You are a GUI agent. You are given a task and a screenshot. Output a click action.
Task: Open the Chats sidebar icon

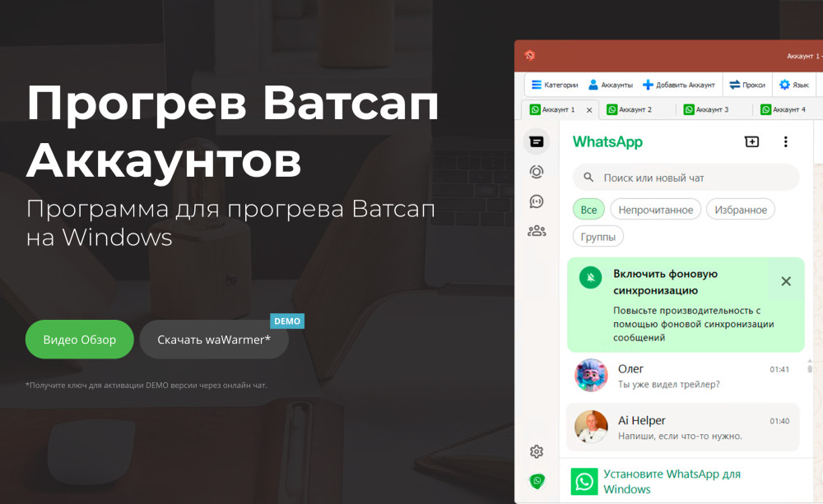click(x=537, y=141)
